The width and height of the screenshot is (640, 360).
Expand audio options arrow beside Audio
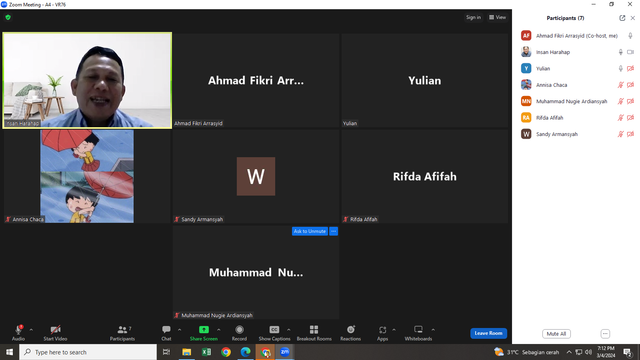click(x=31, y=330)
